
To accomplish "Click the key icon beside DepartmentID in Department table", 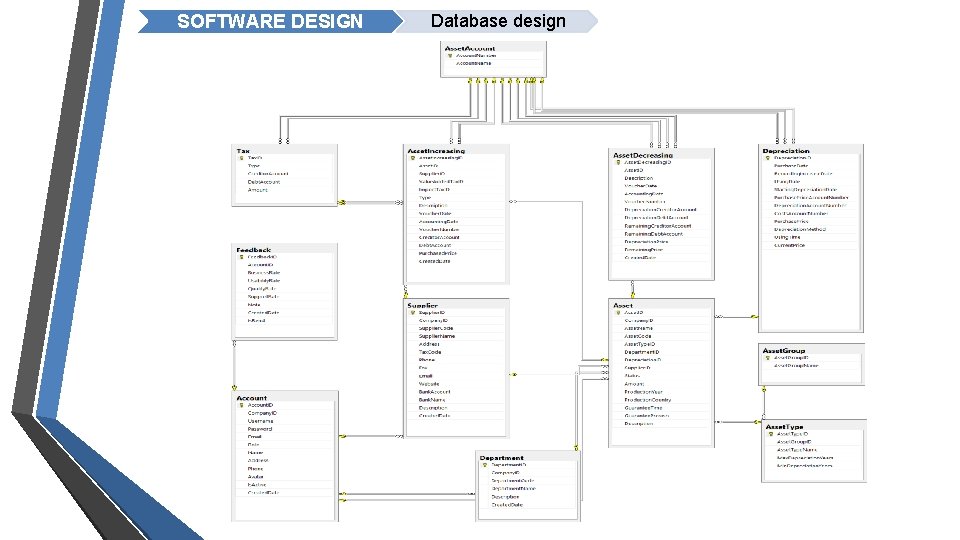I will (485, 465).
